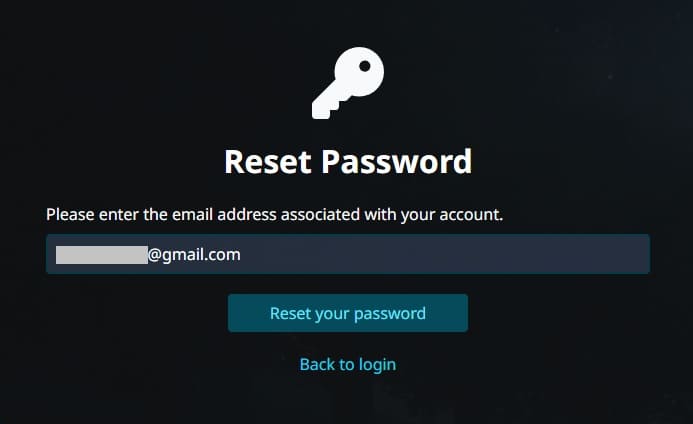The height and width of the screenshot is (424, 693).
Task: Focus the email address input field
Action: 348,254
